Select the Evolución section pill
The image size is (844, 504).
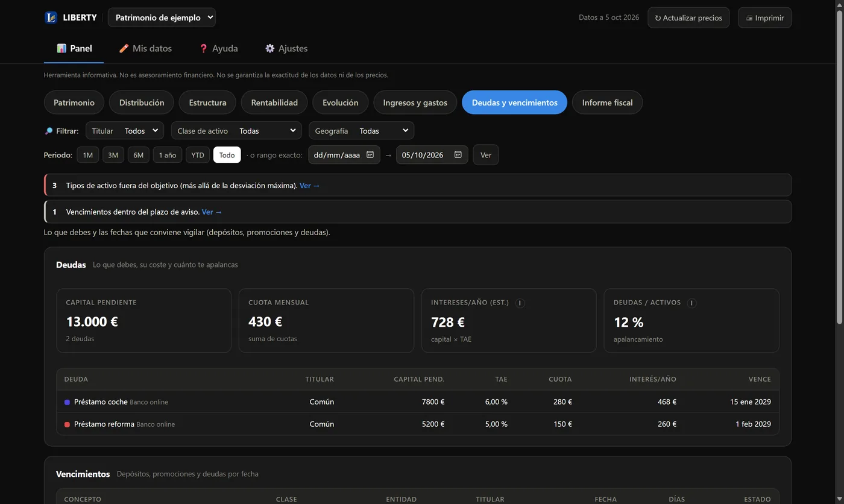[x=340, y=102]
